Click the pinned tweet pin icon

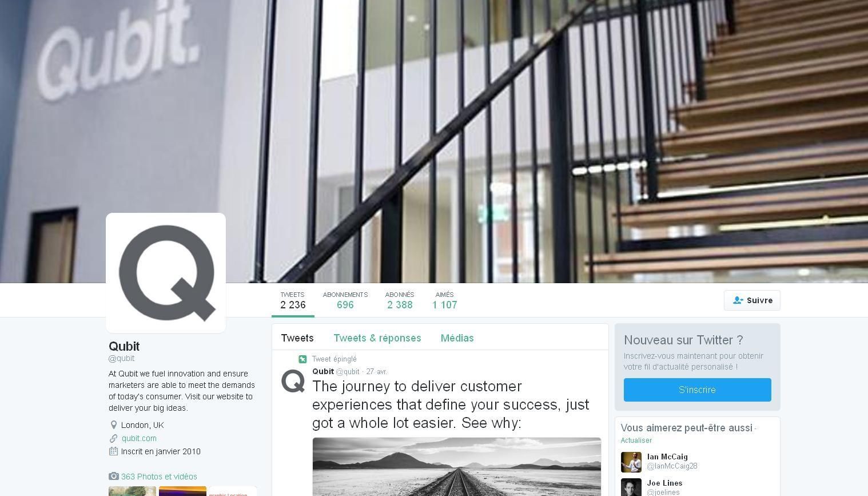click(x=302, y=359)
